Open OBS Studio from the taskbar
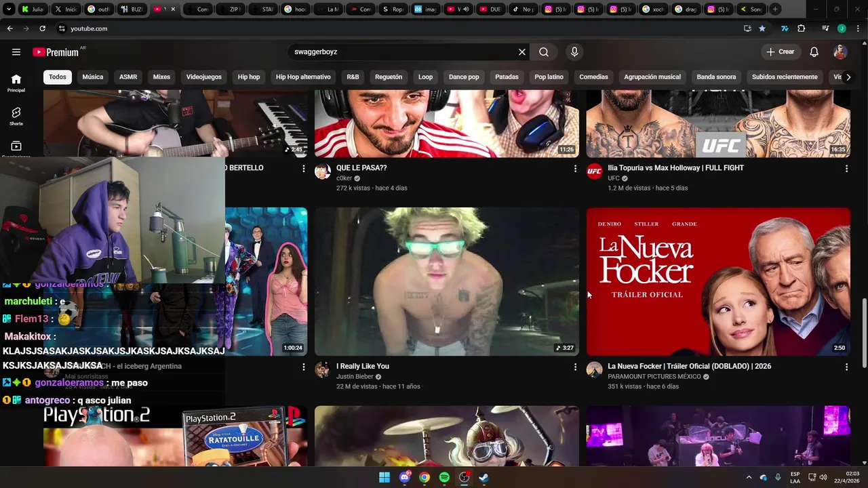The height and width of the screenshot is (488, 868). (464, 477)
